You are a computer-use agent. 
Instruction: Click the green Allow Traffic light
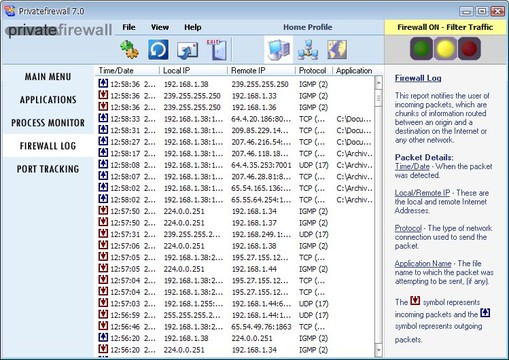pos(422,49)
